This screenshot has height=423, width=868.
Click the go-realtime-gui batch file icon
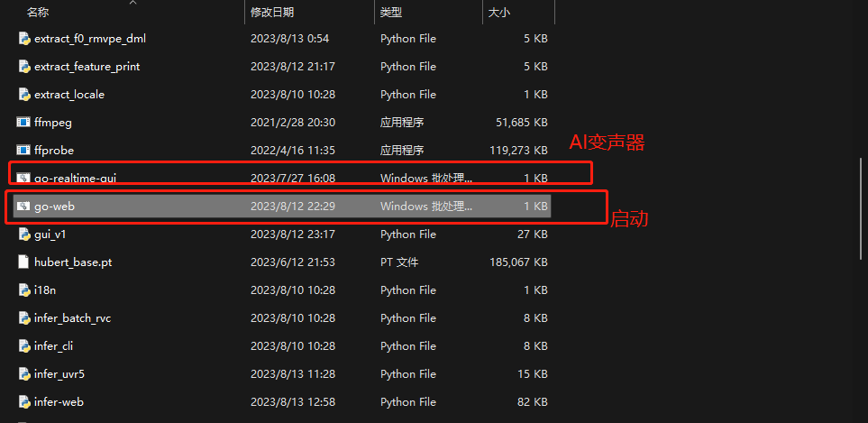coord(23,179)
